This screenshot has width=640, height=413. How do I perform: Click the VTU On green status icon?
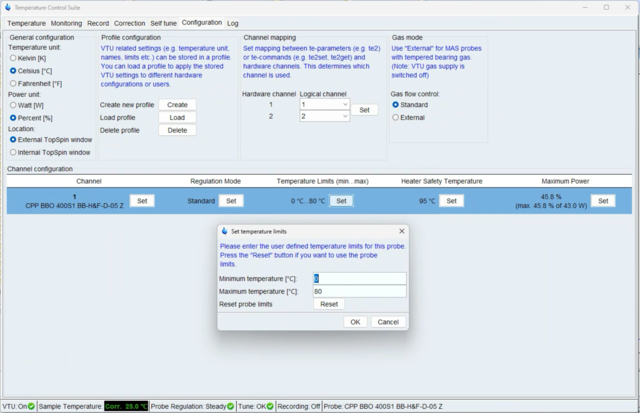[32, 406]
